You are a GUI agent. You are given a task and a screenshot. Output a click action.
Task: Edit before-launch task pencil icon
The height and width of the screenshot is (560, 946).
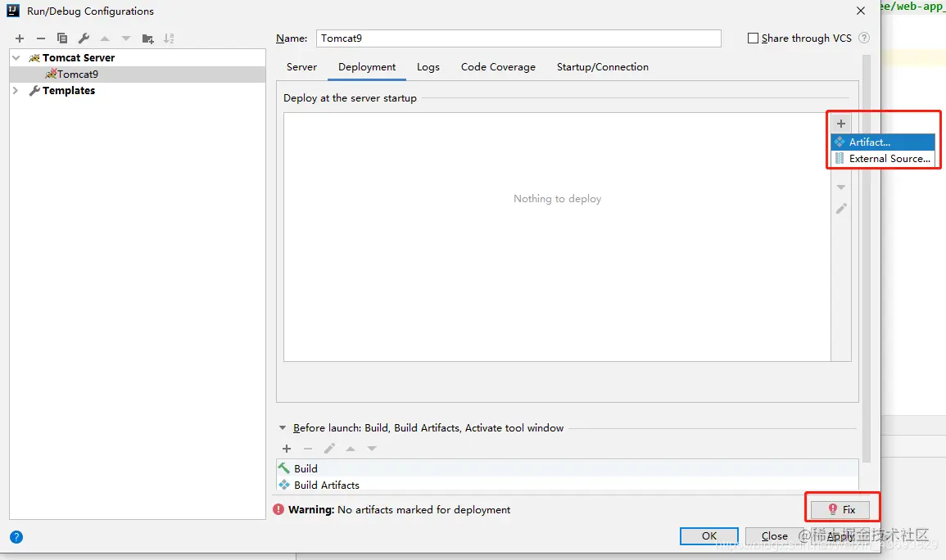(x=329, y=449)
